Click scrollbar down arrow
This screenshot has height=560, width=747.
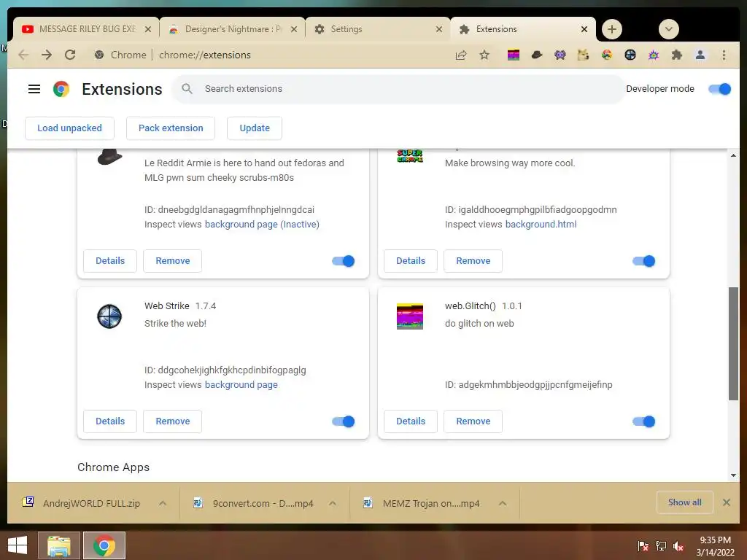click(733, 475)
